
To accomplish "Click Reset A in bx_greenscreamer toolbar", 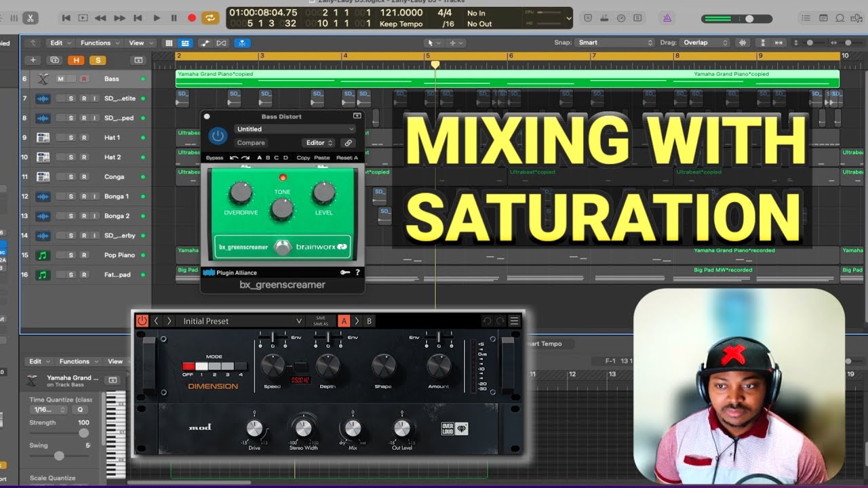I will (347, 158).
